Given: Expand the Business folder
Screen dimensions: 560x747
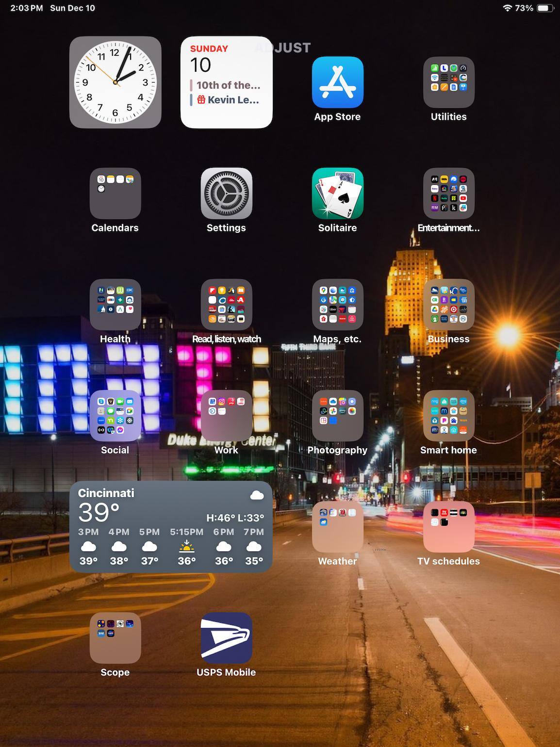Looking at the screenshot, I should tap(448, 305).
